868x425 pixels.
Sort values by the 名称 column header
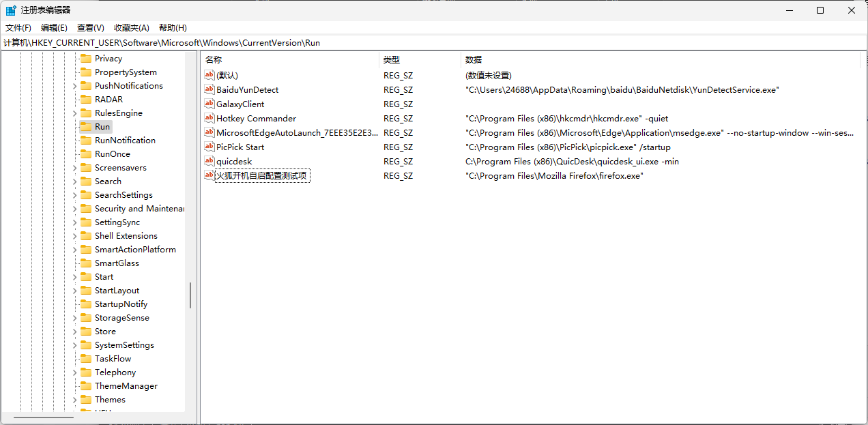click(x=290, y=60)
